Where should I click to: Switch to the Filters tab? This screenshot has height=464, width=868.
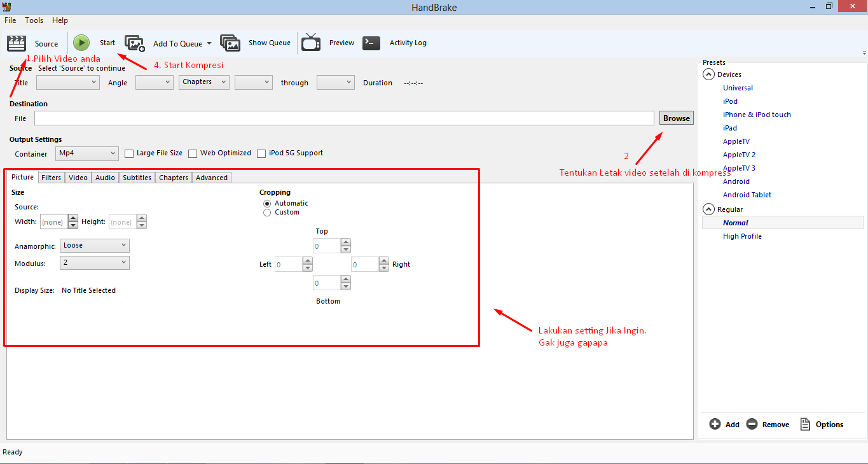tap(52, 178)
